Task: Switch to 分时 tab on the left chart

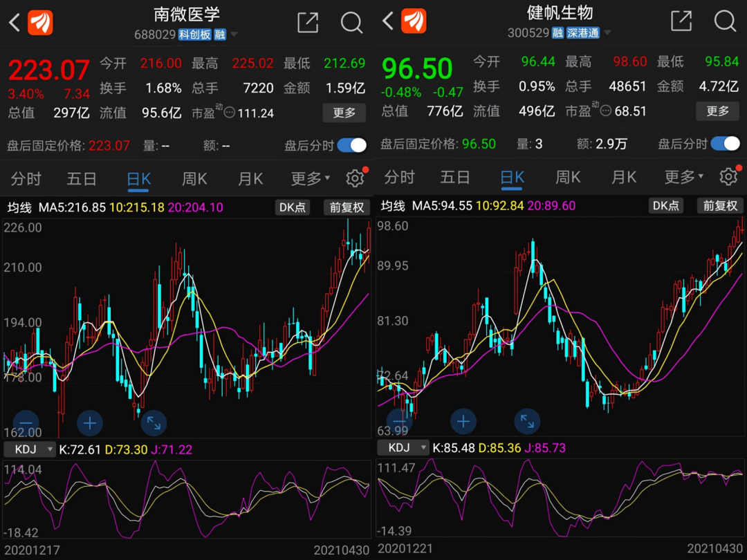Action: 26,178
